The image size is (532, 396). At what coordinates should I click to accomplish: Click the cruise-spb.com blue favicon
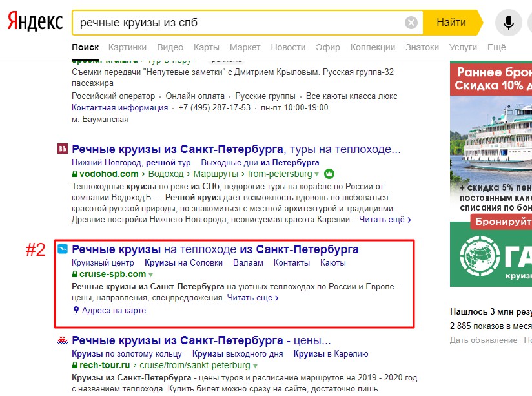click(x=63, y=249)
